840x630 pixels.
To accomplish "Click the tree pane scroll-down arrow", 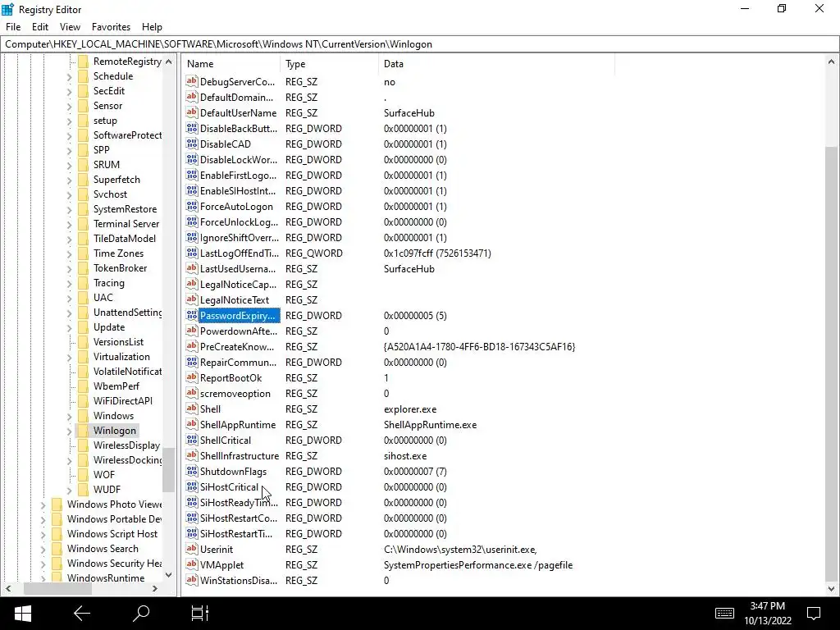I will pyautogui.click(x=169, y=574).
